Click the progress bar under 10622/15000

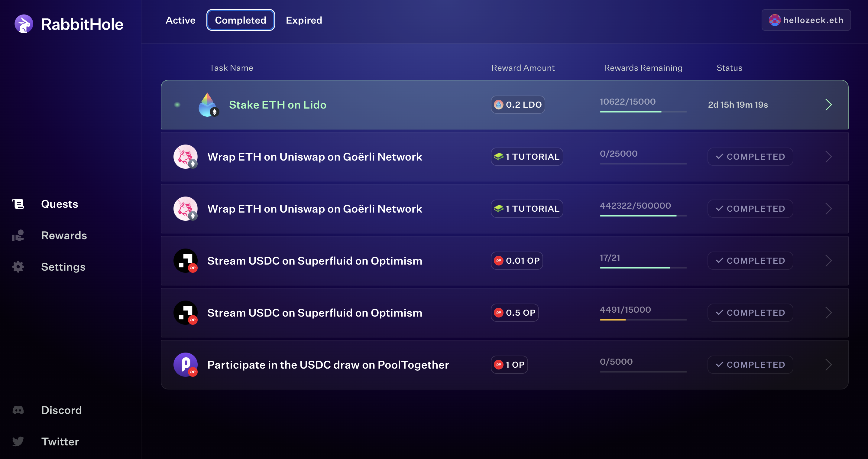click(x=643, y=112)
